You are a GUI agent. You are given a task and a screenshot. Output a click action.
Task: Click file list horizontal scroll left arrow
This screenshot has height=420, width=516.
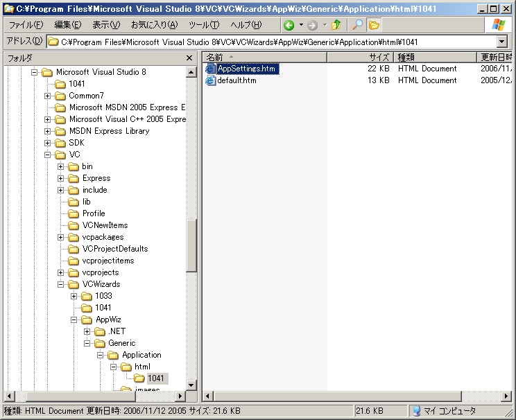pyautogui.click(x=207, y=396)
